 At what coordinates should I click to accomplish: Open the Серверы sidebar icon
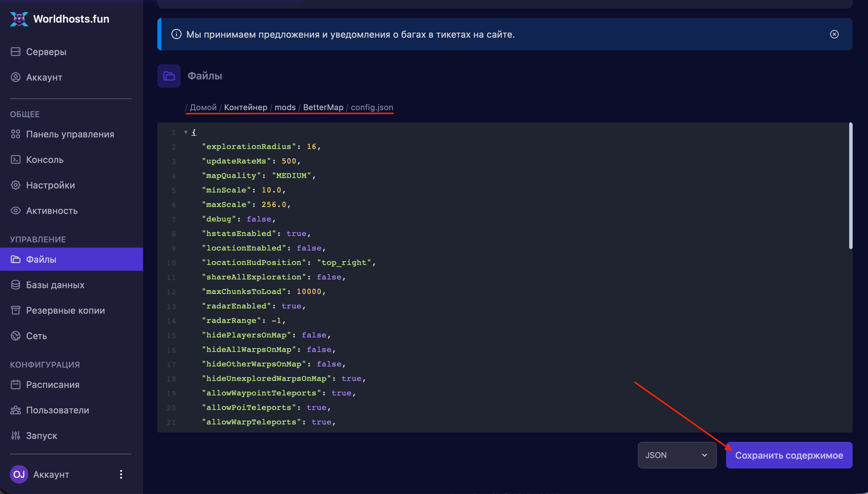16,52
